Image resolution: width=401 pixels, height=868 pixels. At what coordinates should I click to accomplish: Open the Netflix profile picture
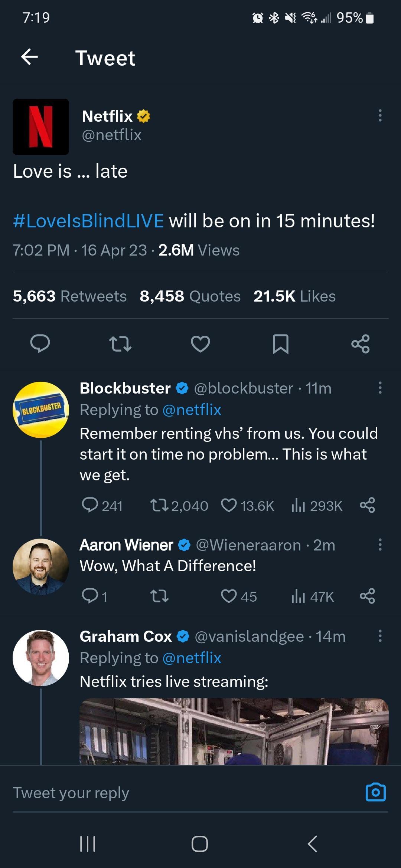coord(41,126)
